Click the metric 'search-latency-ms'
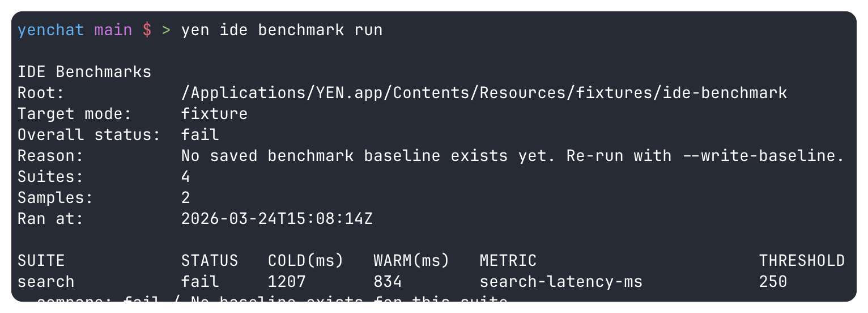The height and width of the screenshot is (313, 868). click(561, 282)
